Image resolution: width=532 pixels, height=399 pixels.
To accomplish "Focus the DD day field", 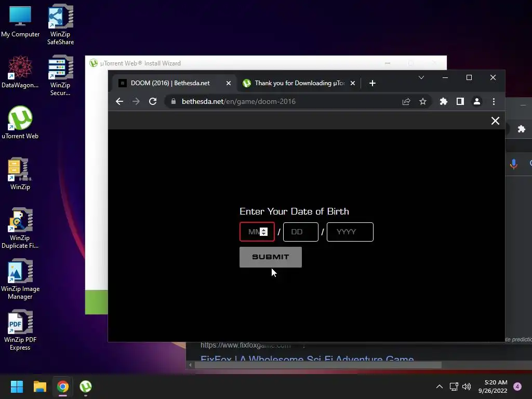I will (x=301, y=232).
